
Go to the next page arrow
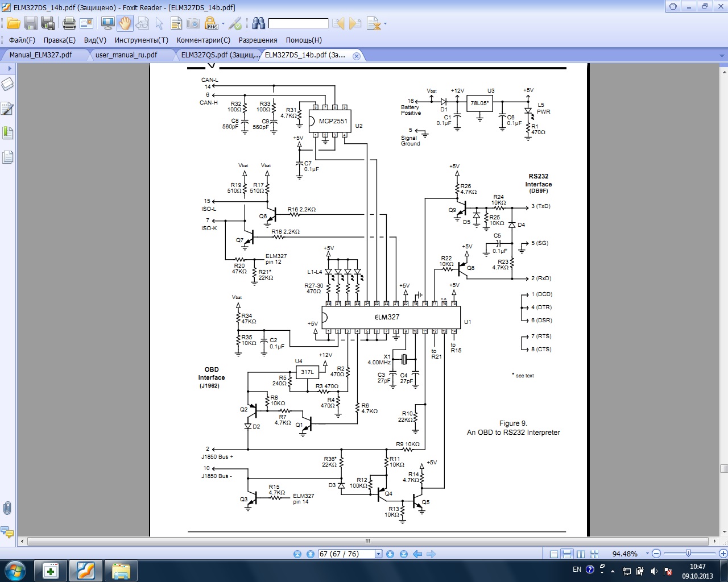tap(390, 554)
